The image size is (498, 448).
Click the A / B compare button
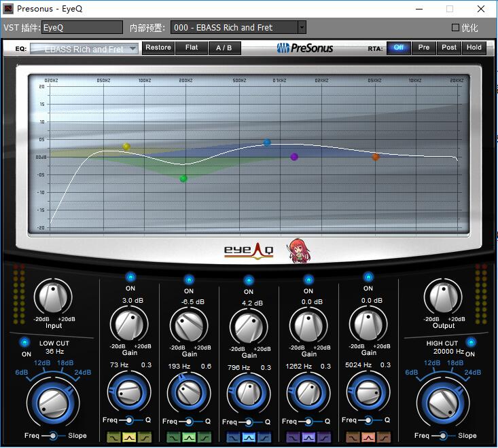click(224, 48)
